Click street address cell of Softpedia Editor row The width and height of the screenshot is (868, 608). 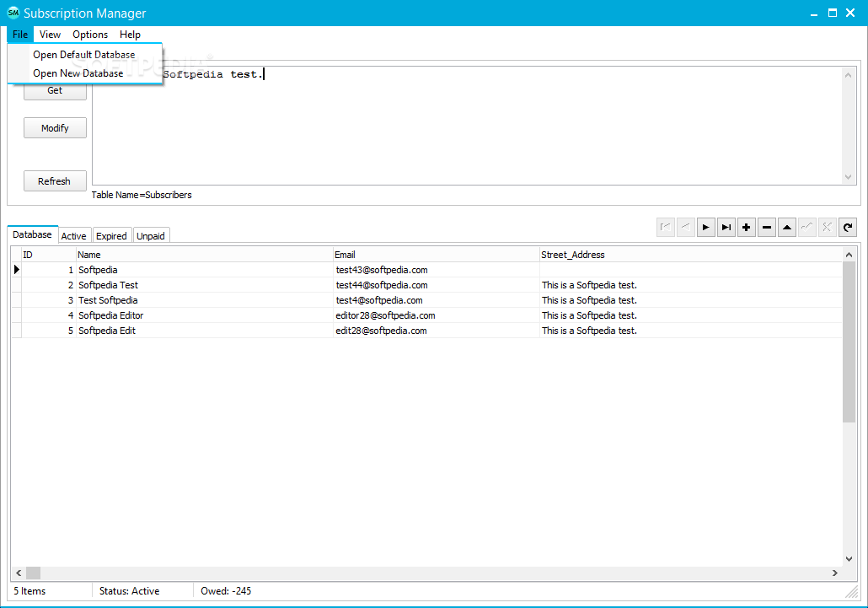690,315
